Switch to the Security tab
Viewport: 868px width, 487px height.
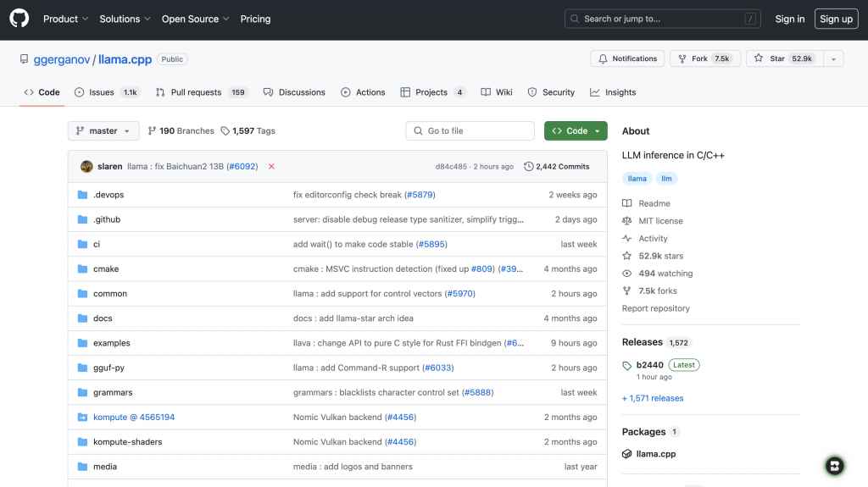point(551,92)
